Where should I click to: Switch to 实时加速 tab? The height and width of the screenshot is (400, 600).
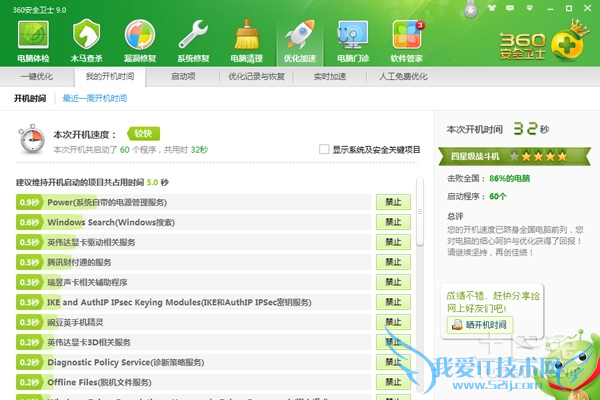click(x=330, y=77)
